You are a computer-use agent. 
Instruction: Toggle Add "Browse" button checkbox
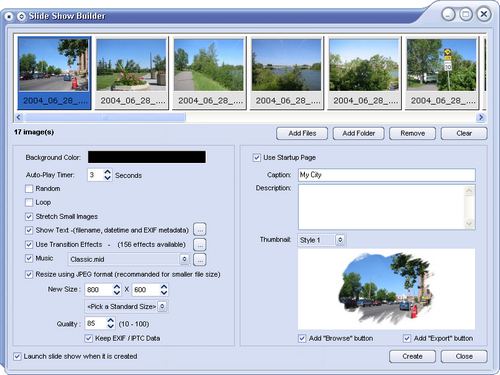point(302,338)
